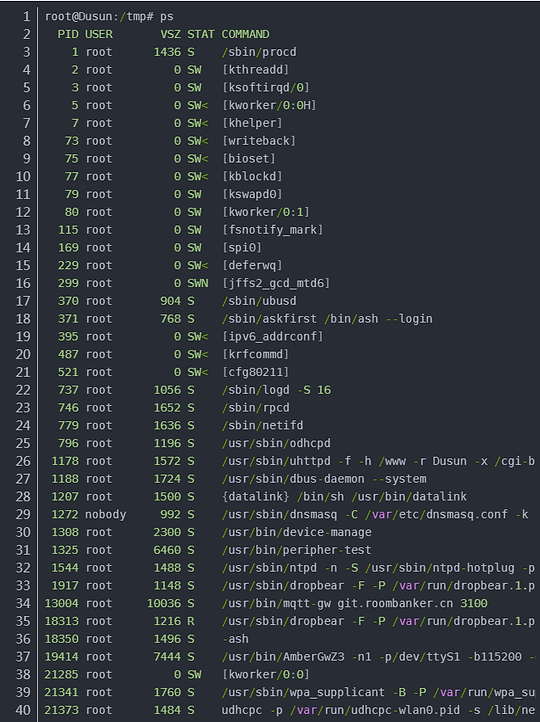This screenshot has height=722, width=540.
Task: Select the /usr/bin/device-manage command
Action: click(296, 532)
